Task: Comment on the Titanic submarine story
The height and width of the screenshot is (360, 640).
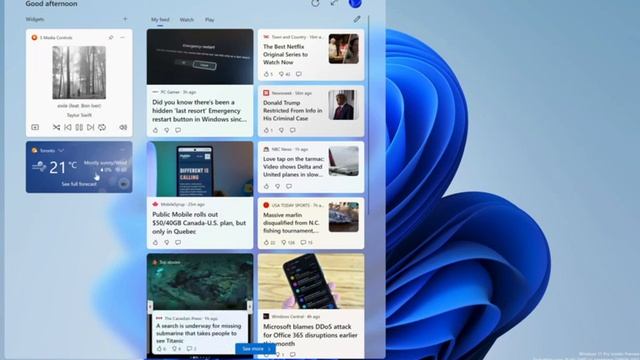Action: point(189,349)
